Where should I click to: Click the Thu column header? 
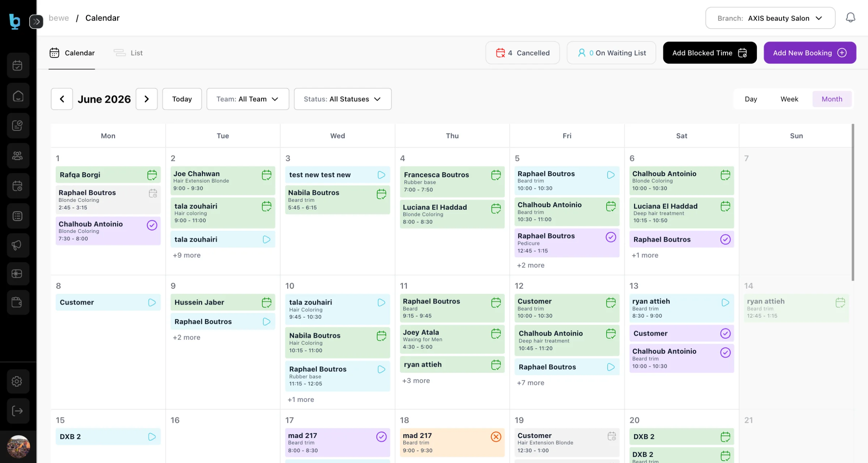[452, 136]
